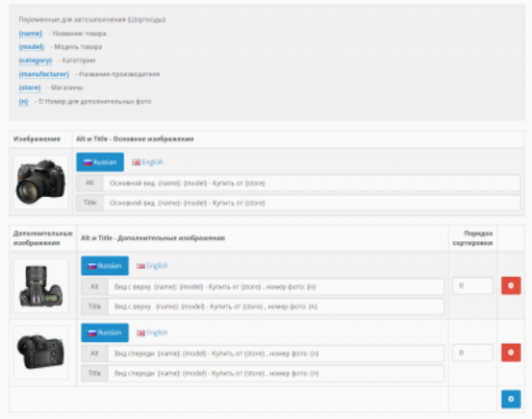532x419 pixels.
Task: Open 'Вид спереди' camera thumbnail
Action: (40, 353)
